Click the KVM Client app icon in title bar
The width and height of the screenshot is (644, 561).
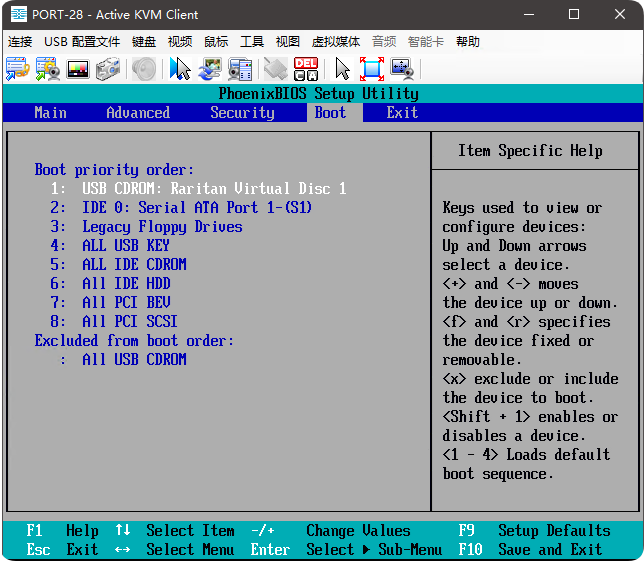point(18,14)
